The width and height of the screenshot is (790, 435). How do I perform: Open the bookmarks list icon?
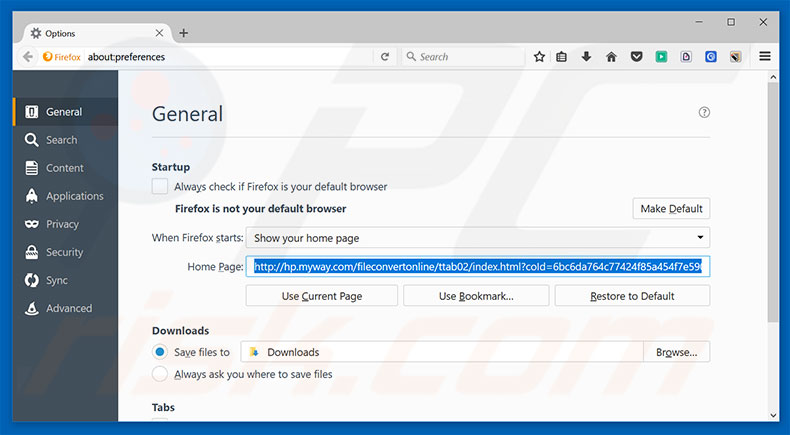pyautogui.click(x=561, y=57)
